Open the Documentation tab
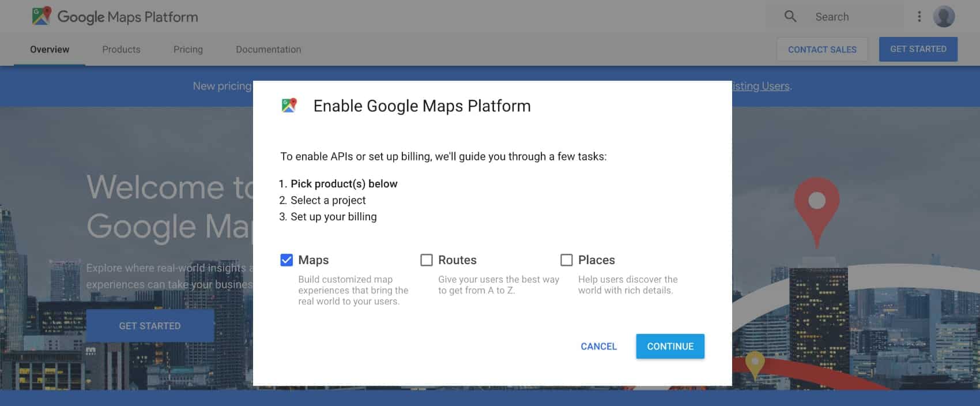 point(268,50)
